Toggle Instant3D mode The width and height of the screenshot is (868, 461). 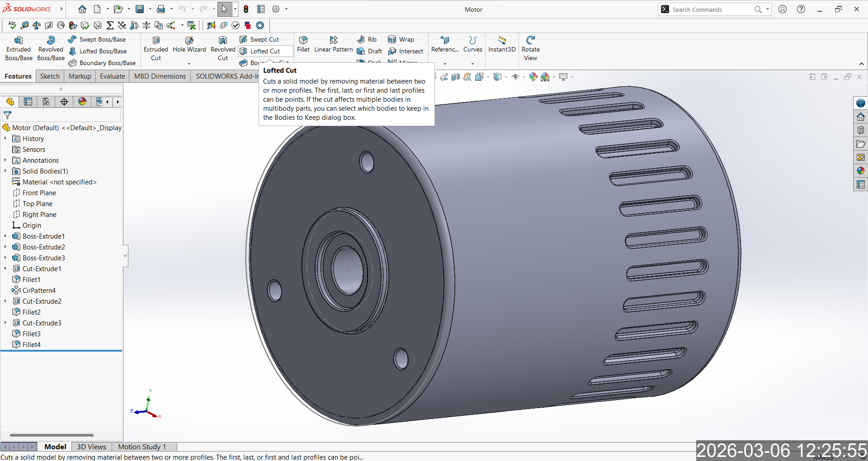tap(502, 44)
